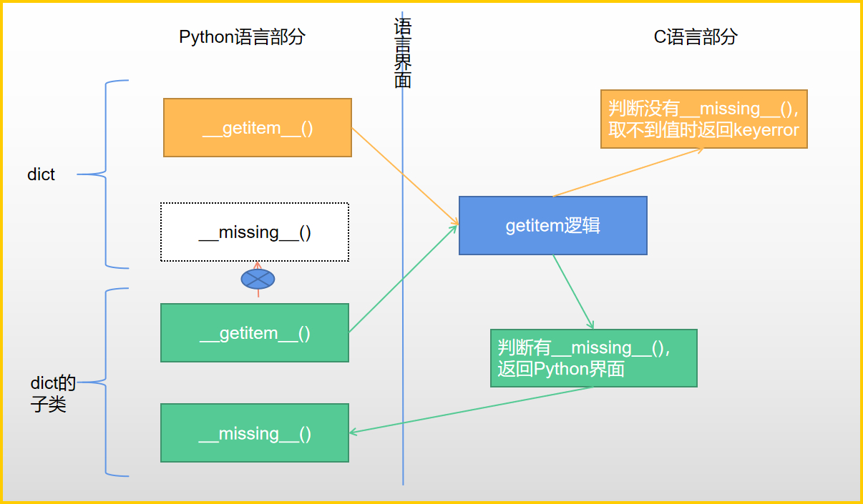Click the blue crossed-circle blocked icon
Screen dimensions: 863x504
pos(258,278)
